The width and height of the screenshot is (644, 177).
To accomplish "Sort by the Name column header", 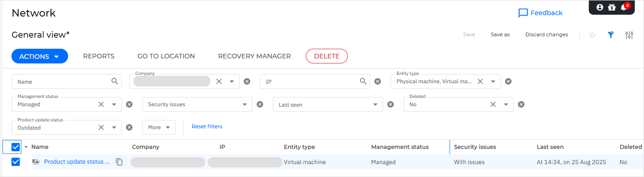I will (40, 147).
